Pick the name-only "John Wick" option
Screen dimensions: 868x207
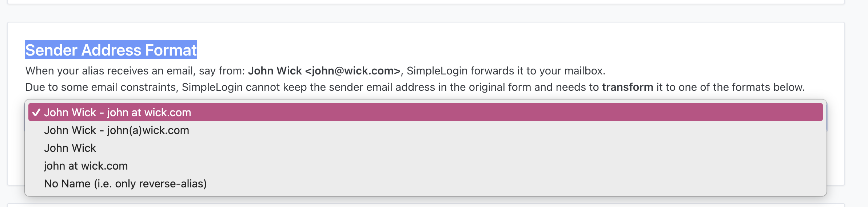click(x=70, y=148)
